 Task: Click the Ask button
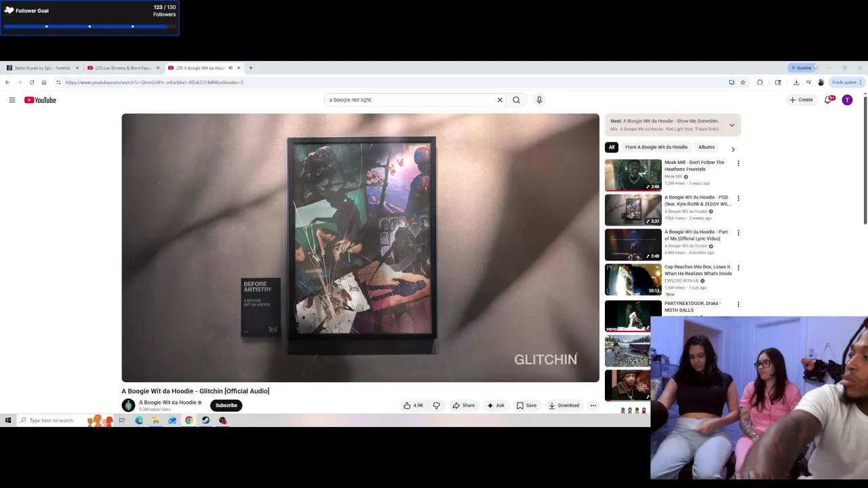495,405
